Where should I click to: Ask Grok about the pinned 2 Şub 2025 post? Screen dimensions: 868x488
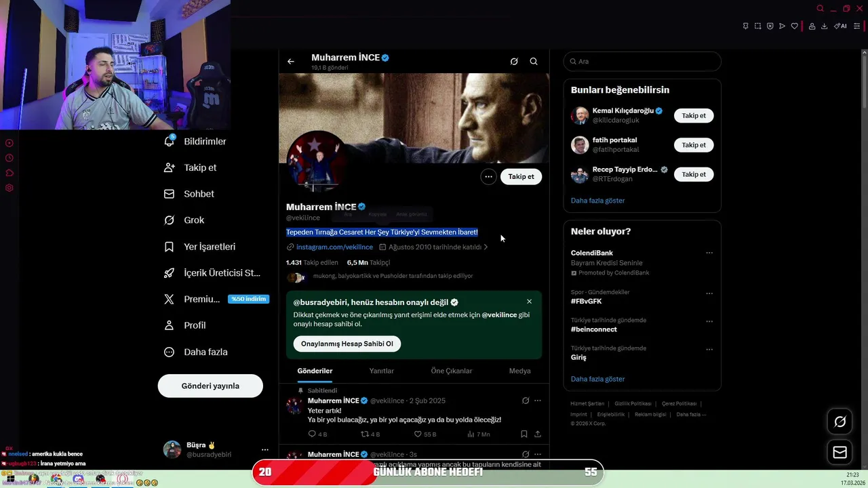[x=526, y=401]
